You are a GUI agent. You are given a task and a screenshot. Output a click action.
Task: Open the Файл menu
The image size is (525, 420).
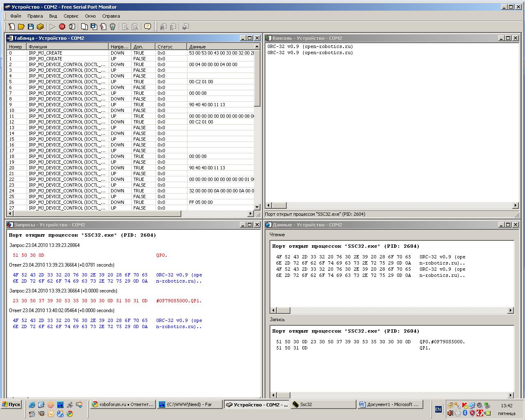pos(16,16)
